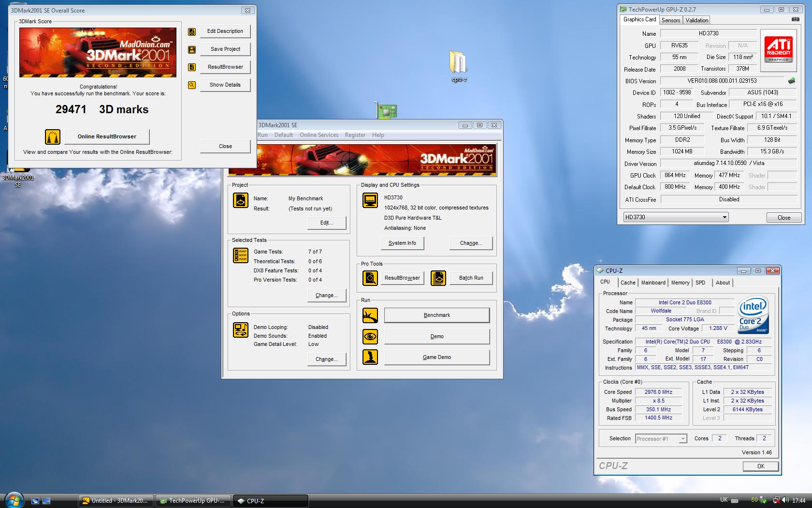
Task: Click the Save Project floppy icon
Action: (192, 50)
